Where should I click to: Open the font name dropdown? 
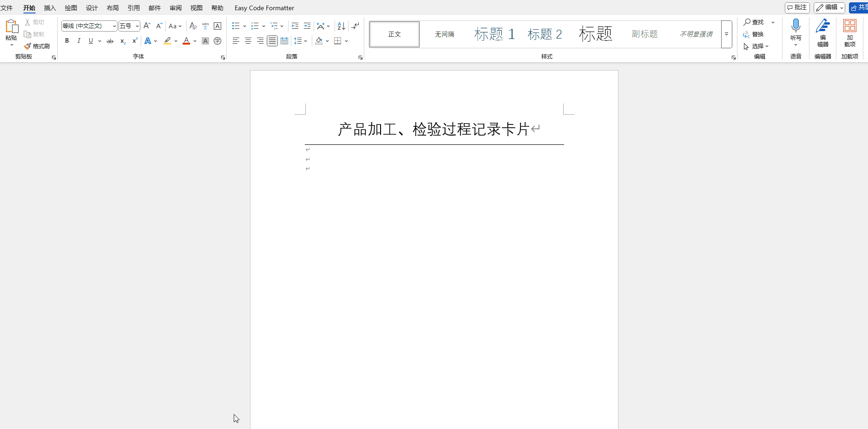(114, 26)
